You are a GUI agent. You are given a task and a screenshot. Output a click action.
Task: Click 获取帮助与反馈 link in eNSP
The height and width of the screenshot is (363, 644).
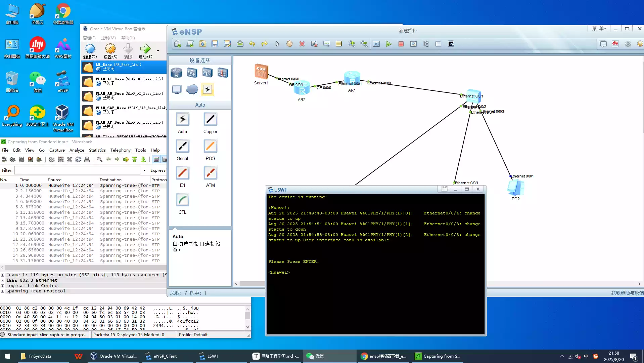point(627,293)
